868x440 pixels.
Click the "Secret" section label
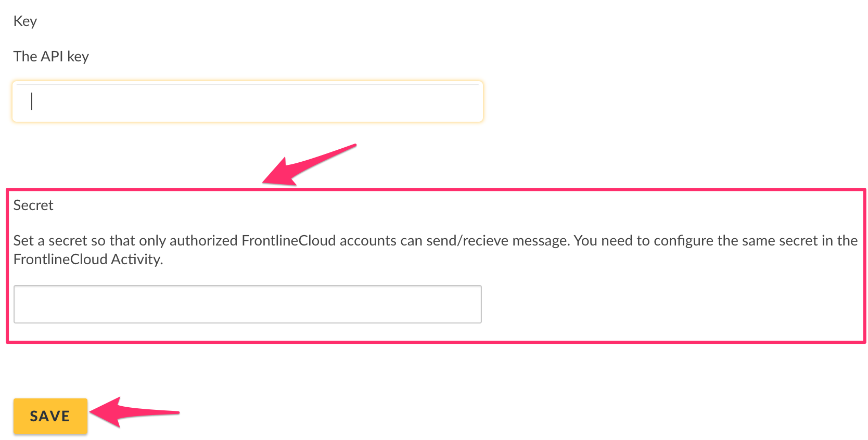click(x=33, y=205)
